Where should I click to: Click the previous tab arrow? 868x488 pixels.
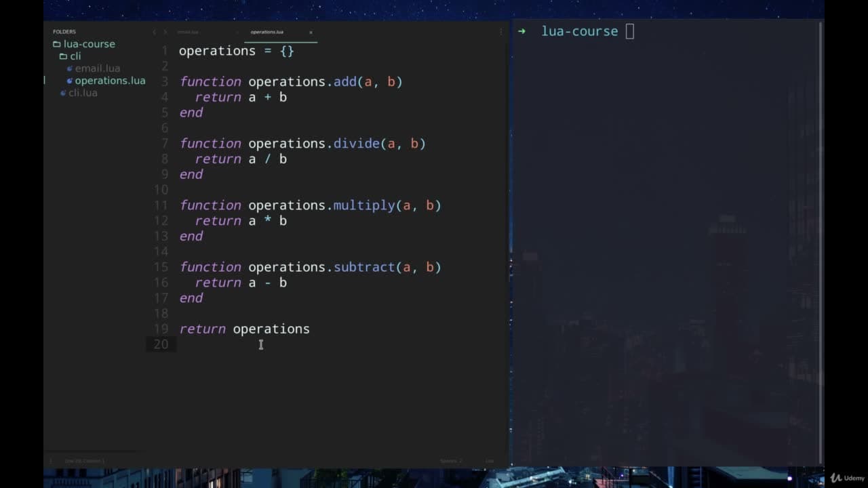[x=154, y=32]
